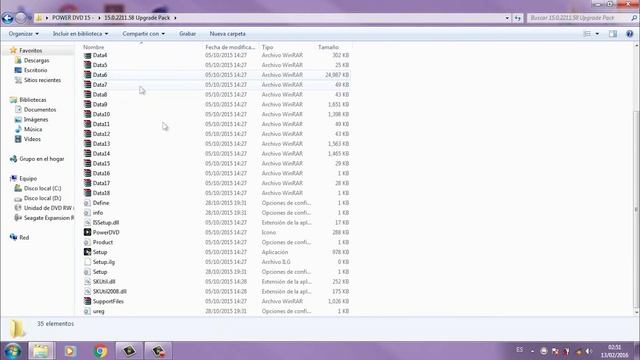Select the ISSetup.dll file icon
640x360 pixels.
pos(87,222)
